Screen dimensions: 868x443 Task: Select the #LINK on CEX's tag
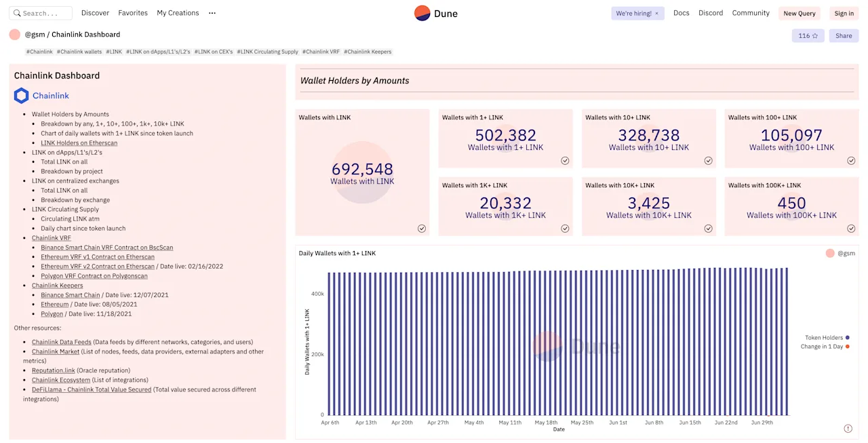coord(214,52)
